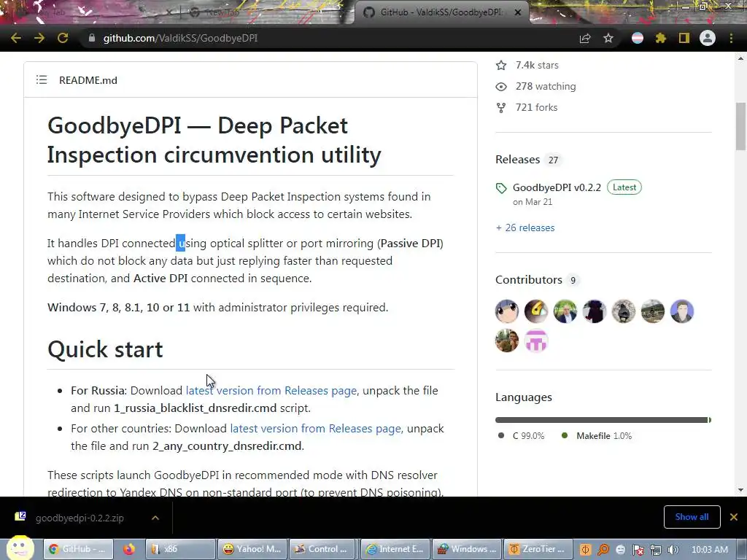
Task: Click the scrollbar down arrow
Action: [x=740, y=490]
